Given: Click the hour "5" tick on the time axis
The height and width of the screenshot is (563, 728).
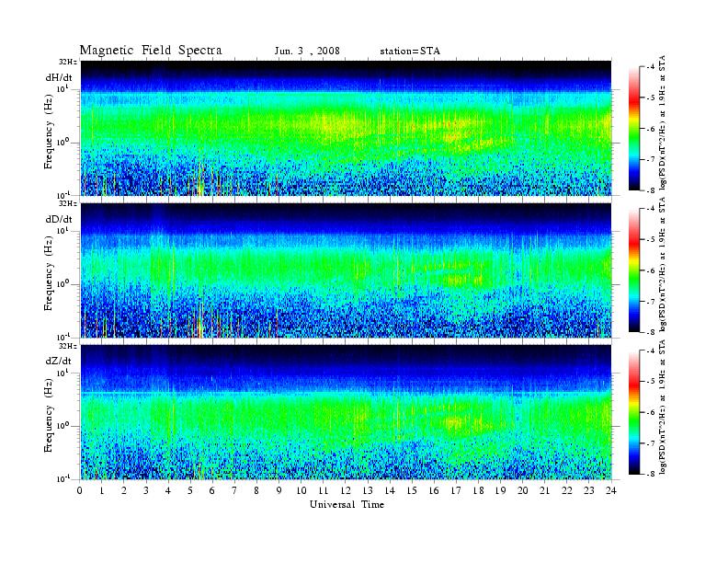Looking at the screenshot, I should pyautogui.click(x=190, y=490).
